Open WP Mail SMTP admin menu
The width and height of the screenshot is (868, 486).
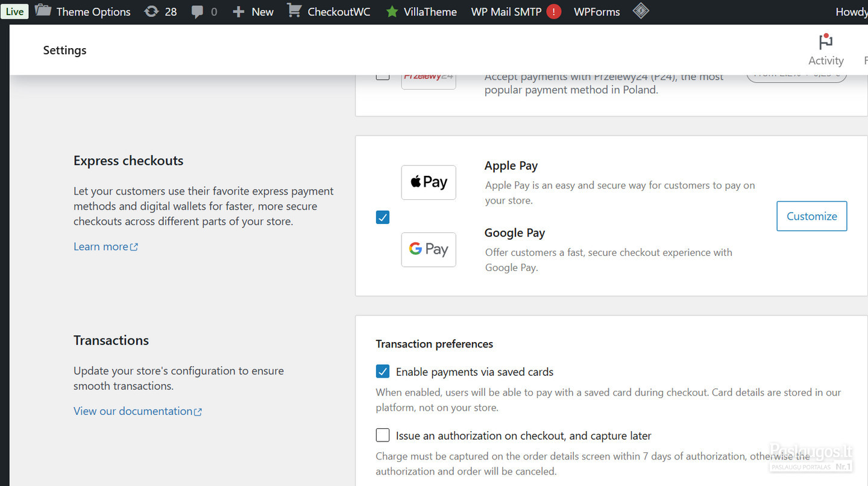[506, 11]
